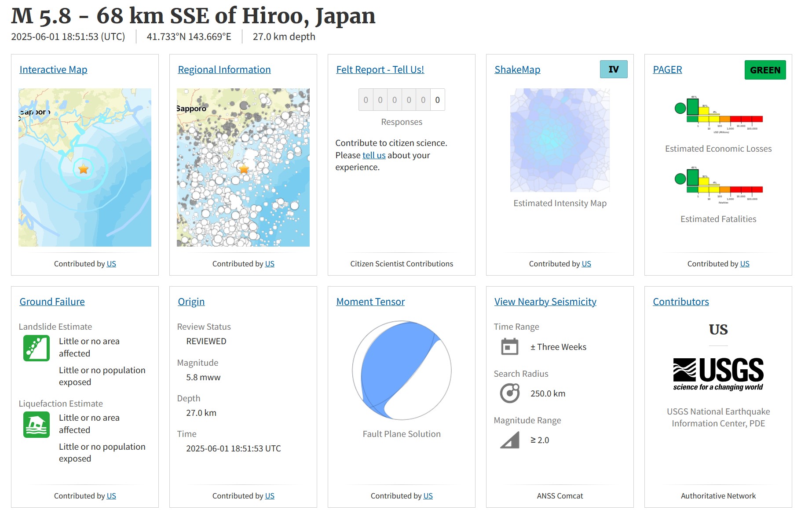812x513 pixels.
Task: Click the fault plane solution beachball
Action: [x=401, y=370]
